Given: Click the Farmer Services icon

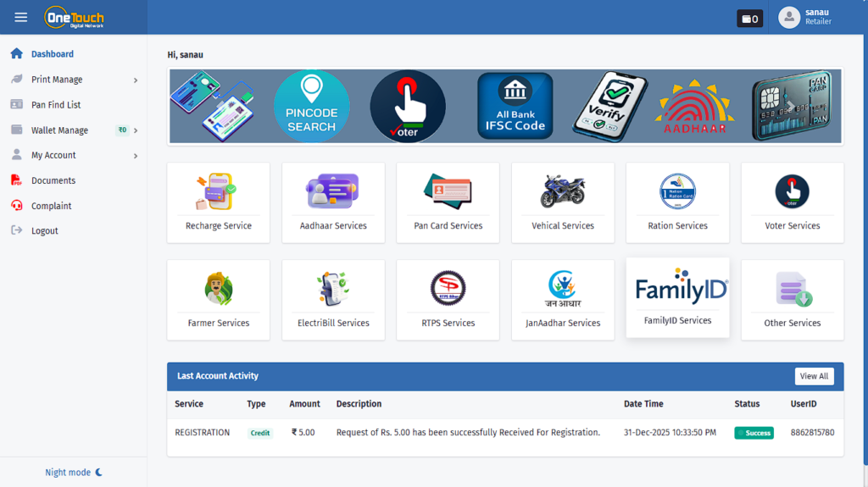Looking at the screenshot, I should pos(218,289).
